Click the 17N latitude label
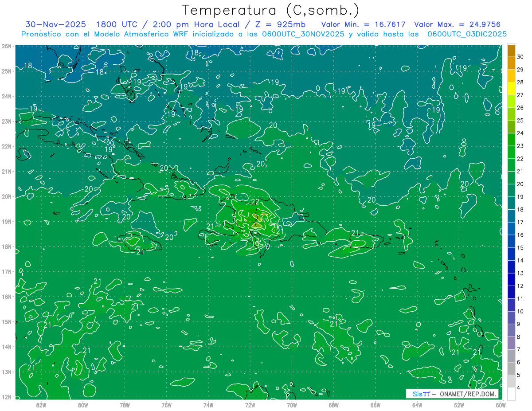This screenshot has height=411, width=532. pos(7,272)
